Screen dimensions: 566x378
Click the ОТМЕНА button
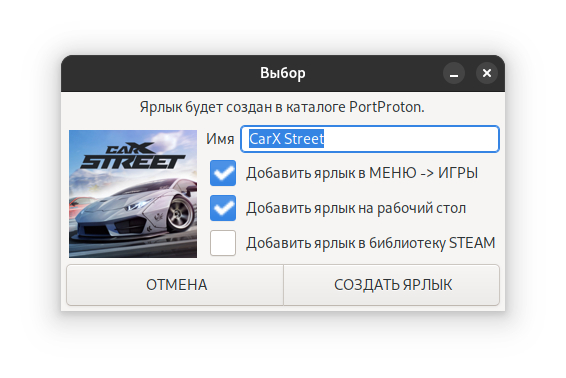click(175, 285)
